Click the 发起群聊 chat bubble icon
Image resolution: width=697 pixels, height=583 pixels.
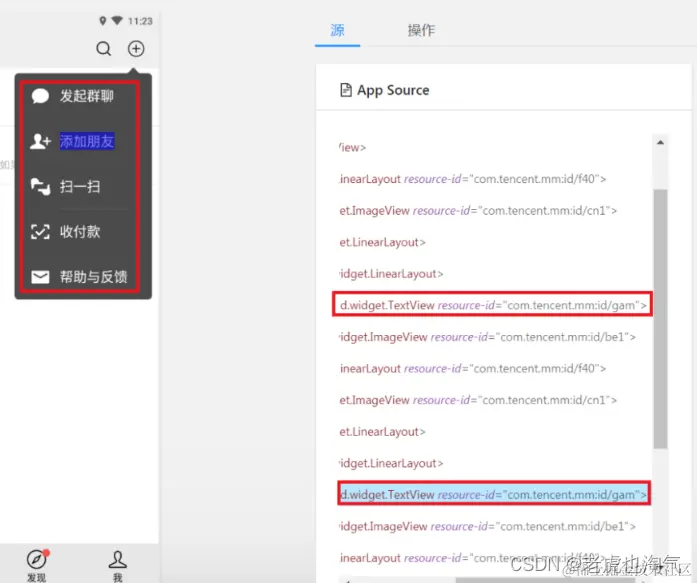coord(40,96)
